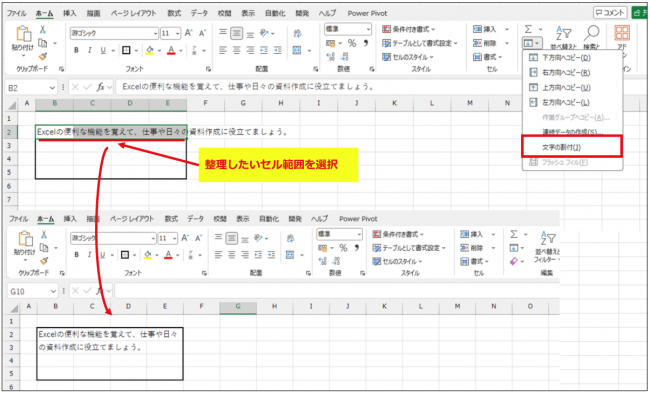Click percent style in lower Excel ribbon
Screen dimensions: 650x393
click(343, 248)
